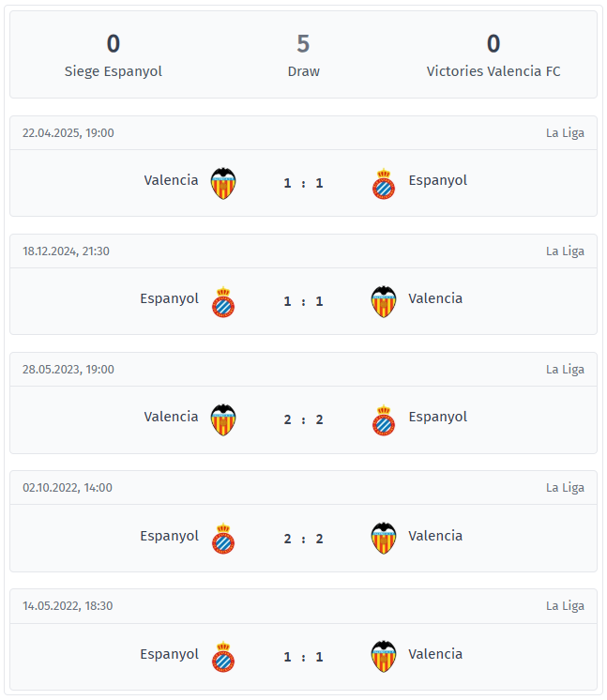Open the 2:2 score of 28.05.2023 match
Viewport: 607px width, 700px height.
(304, 419)
